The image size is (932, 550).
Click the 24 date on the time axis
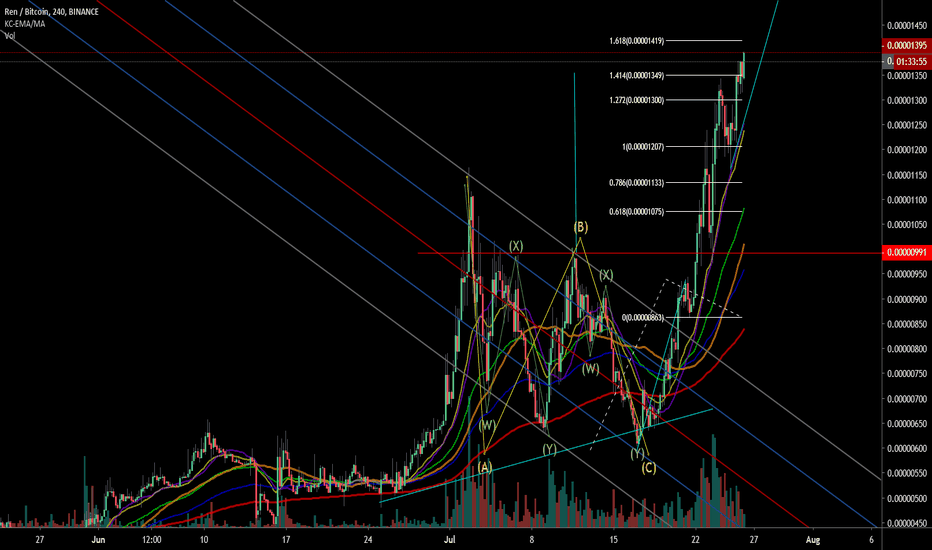point(368,540)
